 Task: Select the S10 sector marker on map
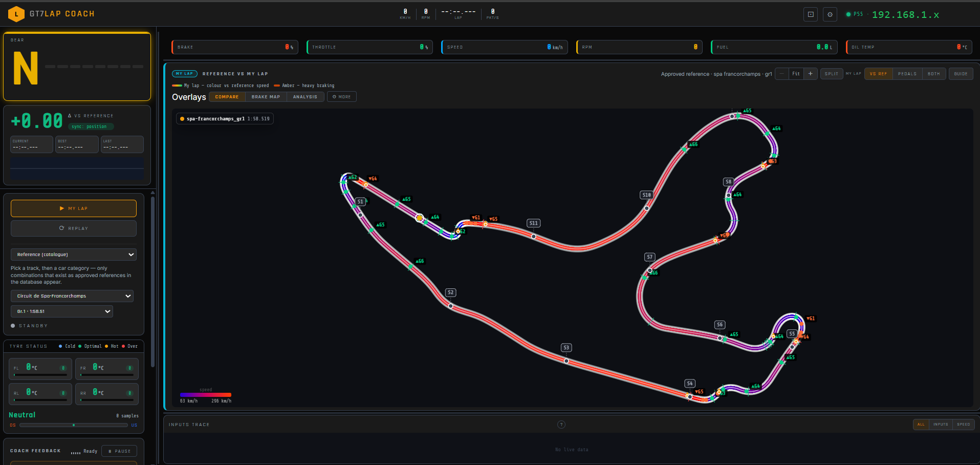click(x=646, y=195)
